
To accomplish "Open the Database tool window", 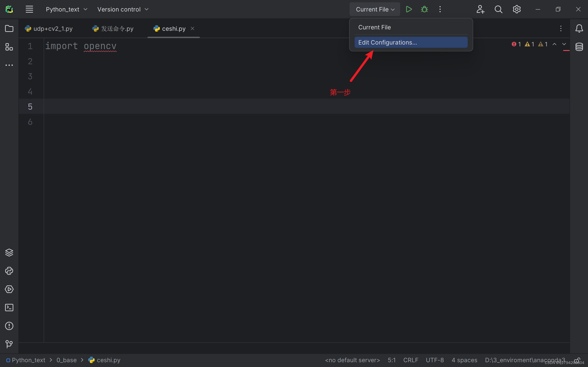I will click(x=579, y=47).
